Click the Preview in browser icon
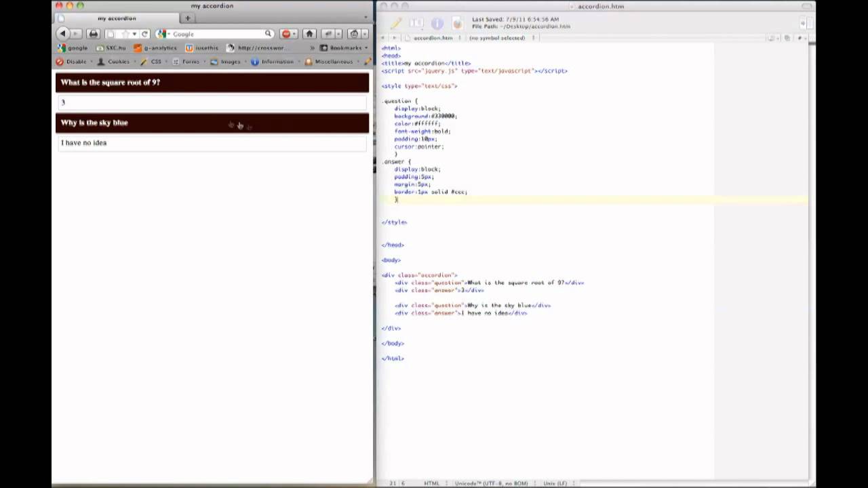Viewport: 868px width, 488px height. coord(457,23)
